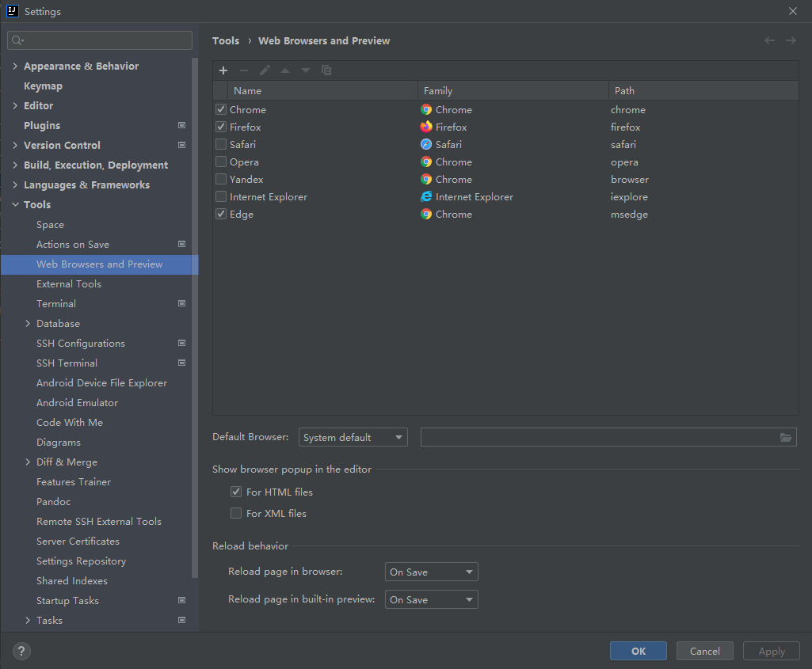
Task: Click the plus icon to add browser
Action: [x=223, y=70]
